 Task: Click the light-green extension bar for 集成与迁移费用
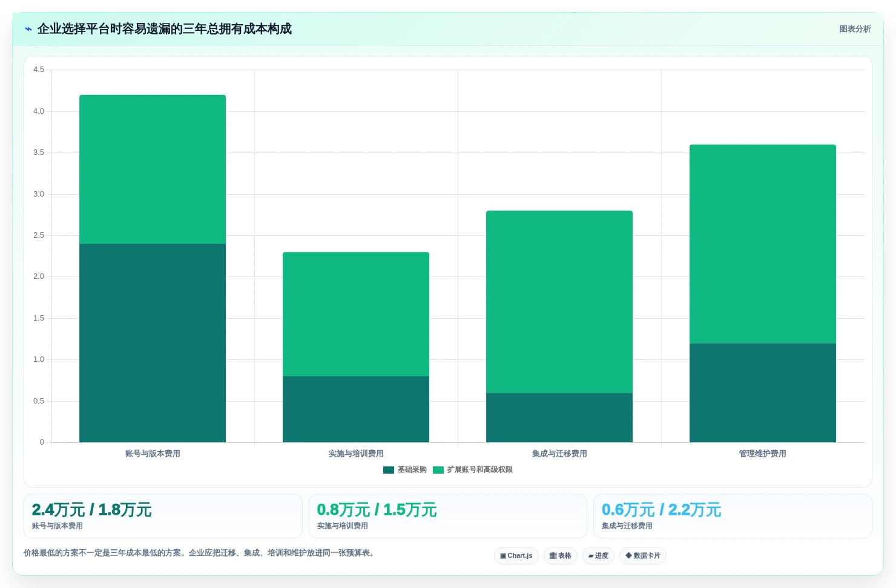pos(559,302)
